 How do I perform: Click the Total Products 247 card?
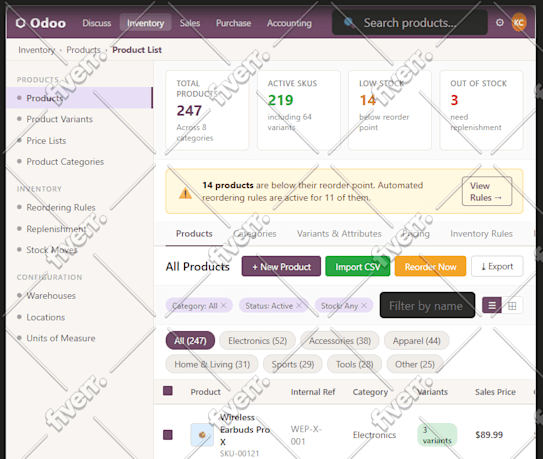click(207, 110)
